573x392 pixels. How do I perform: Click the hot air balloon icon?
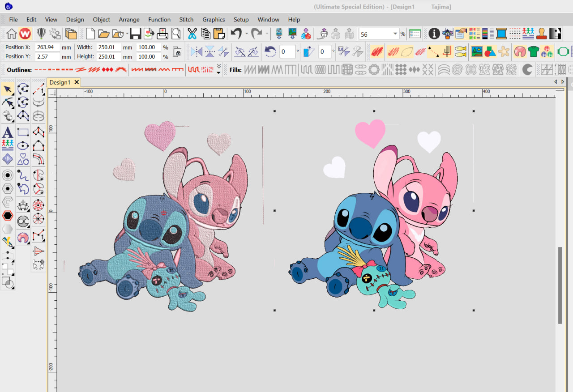(41, 34)
